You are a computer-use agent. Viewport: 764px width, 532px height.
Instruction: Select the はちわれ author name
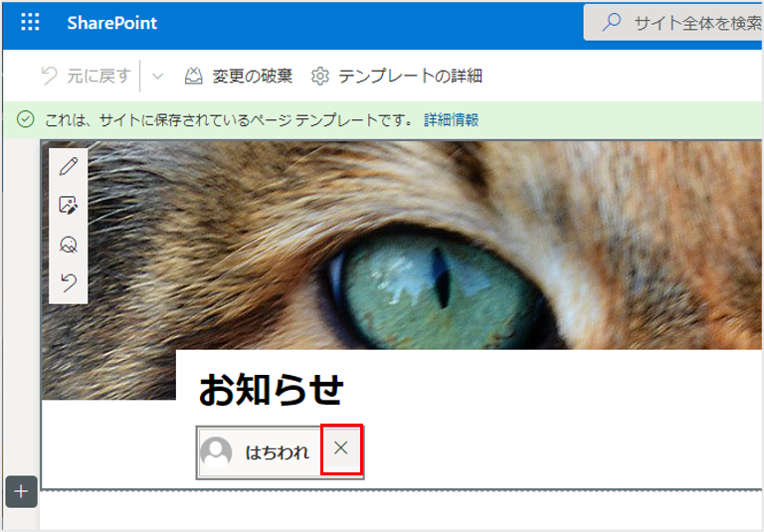click(x=278, y=453)
